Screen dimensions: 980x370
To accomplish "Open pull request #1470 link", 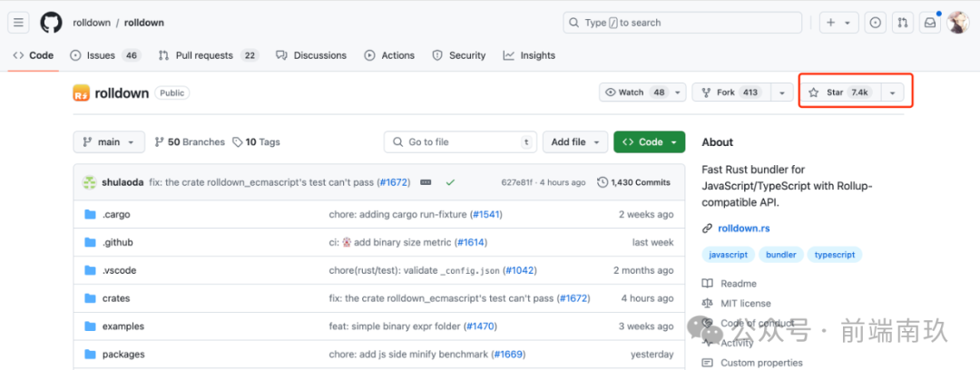I will [x=480, y=326].
